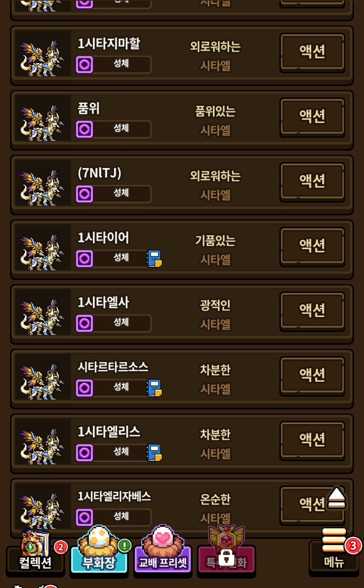
Task: Click the blue note icon on 1시타이어
Action: (154, 259)
